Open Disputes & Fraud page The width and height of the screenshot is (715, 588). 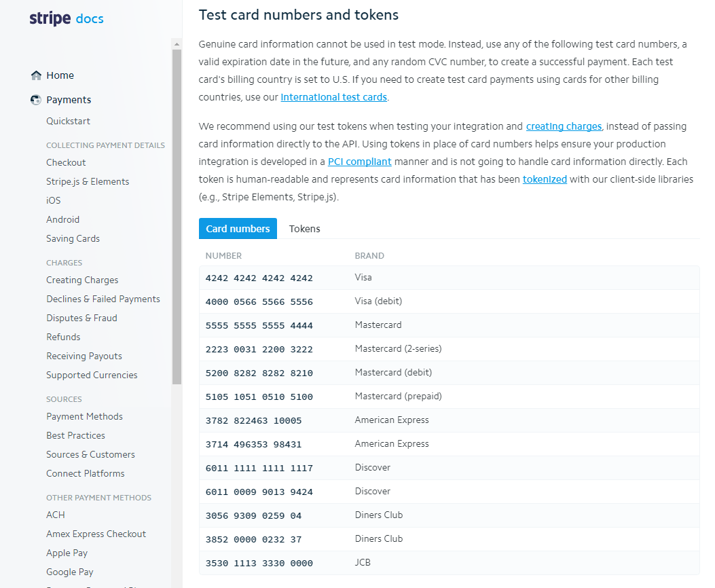tap(81, 318)
